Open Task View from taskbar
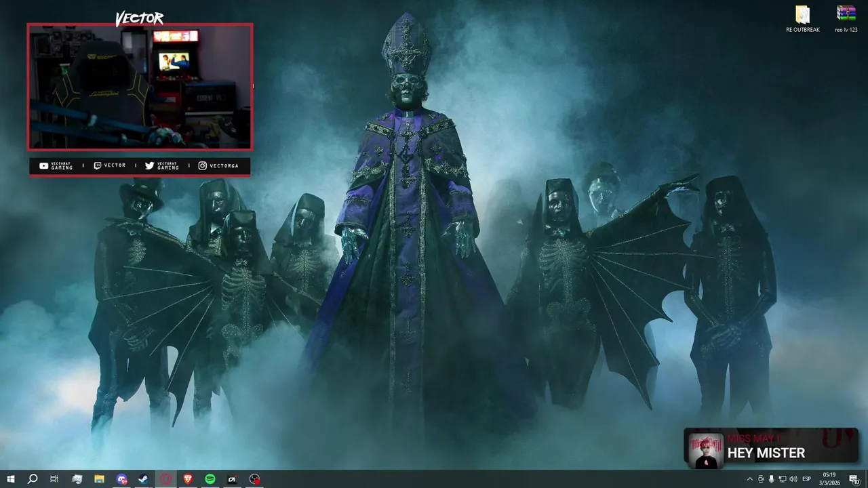868x488 pixels. (x=54, y=479)
